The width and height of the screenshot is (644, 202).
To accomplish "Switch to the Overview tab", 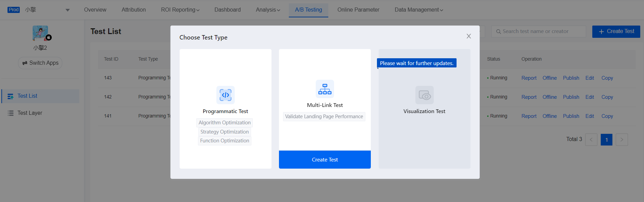I will pyautogui.click(x=95, y=10).
